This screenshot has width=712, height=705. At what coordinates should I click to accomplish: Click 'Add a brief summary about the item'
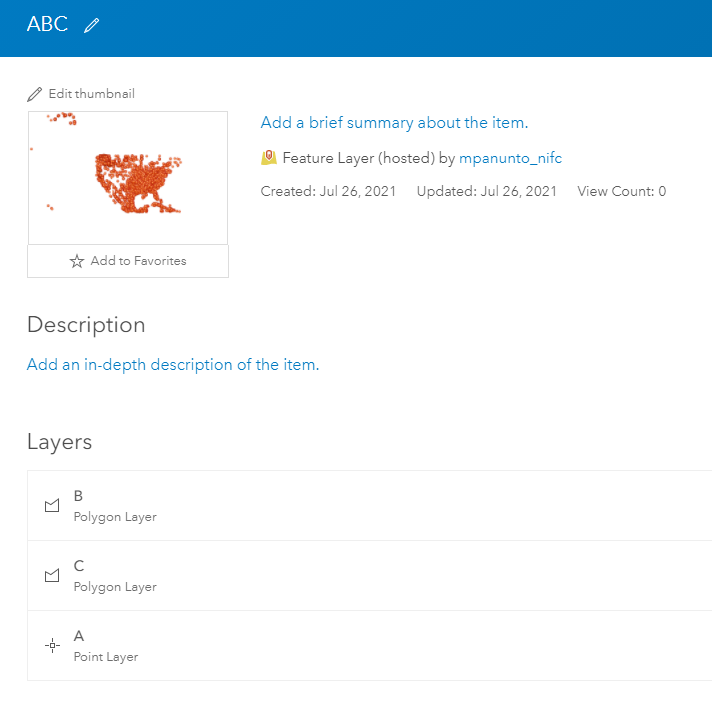click(394, 123)
